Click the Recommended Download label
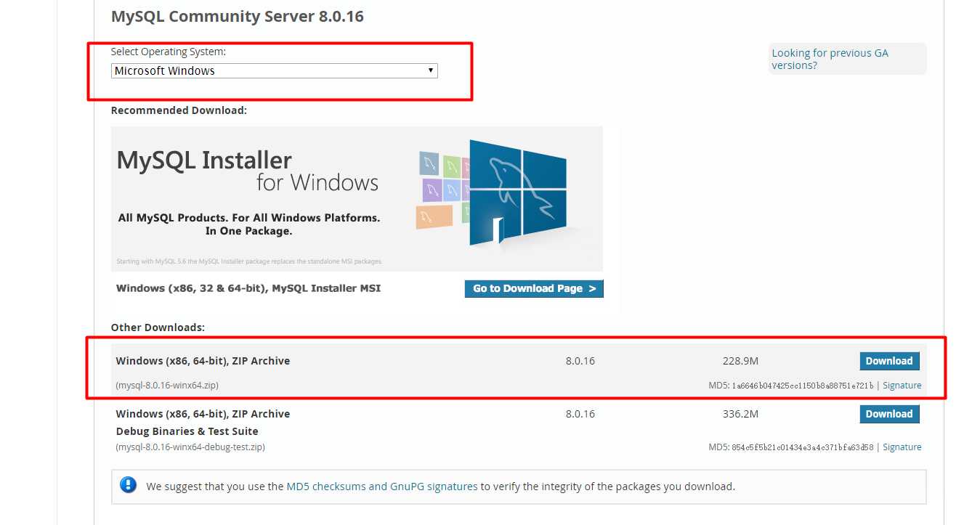 click(x=179, y=110)
